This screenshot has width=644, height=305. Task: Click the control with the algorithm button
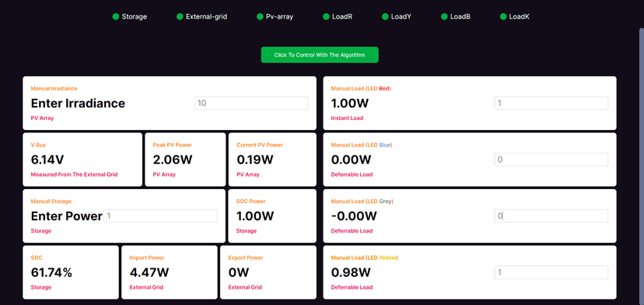(320, 54)
